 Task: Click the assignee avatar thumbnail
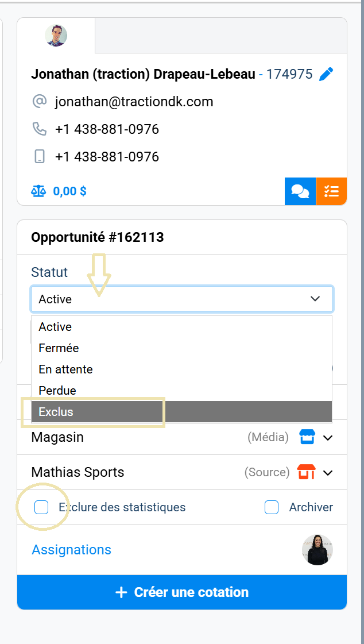tap(317, 549)
